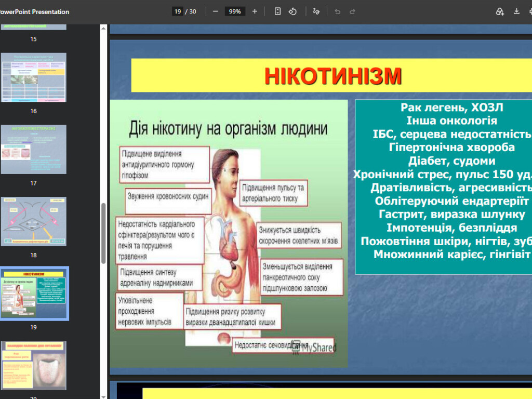Rotate the document counterclockwise
Image resolution: width=532 pixels, height=399 pixels.
292,11
